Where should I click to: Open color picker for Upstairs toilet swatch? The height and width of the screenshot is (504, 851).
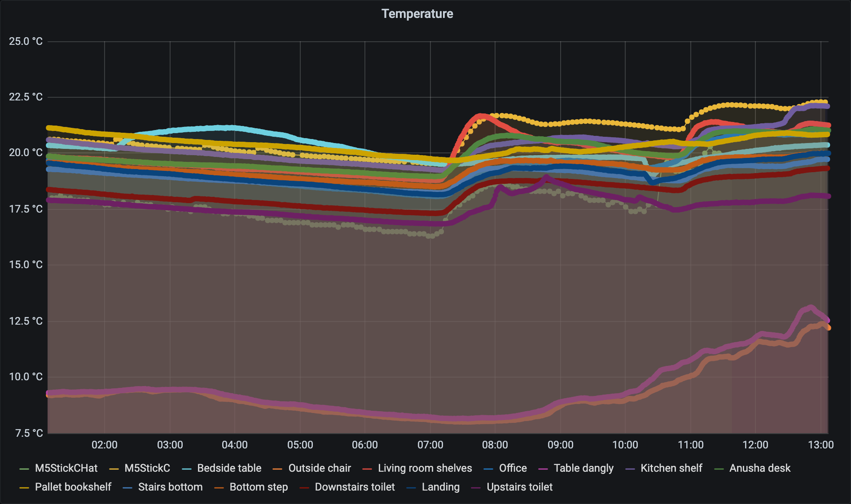coord(476,488)
